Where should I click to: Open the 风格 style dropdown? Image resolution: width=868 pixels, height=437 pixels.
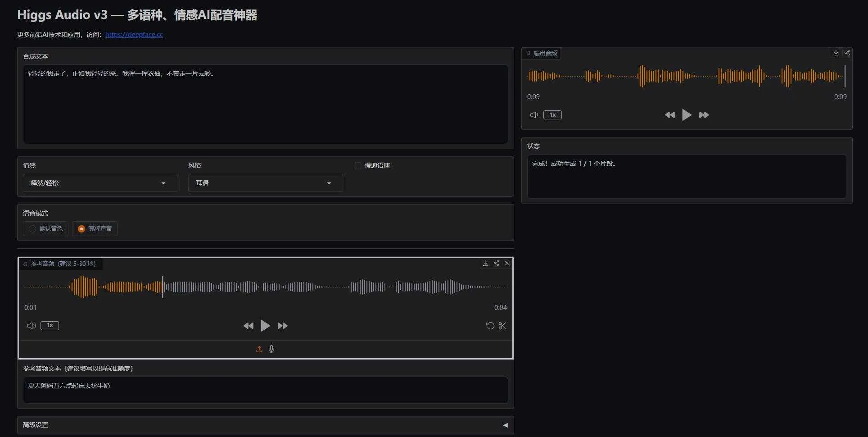click(265, 183)
